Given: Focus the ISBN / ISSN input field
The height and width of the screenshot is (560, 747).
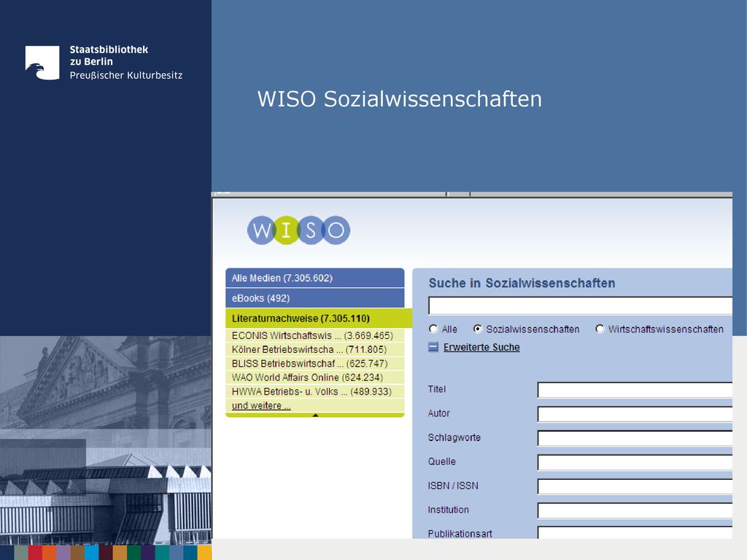Looking at the screenshot, I should pyautogui.click(x=635, y=486).
